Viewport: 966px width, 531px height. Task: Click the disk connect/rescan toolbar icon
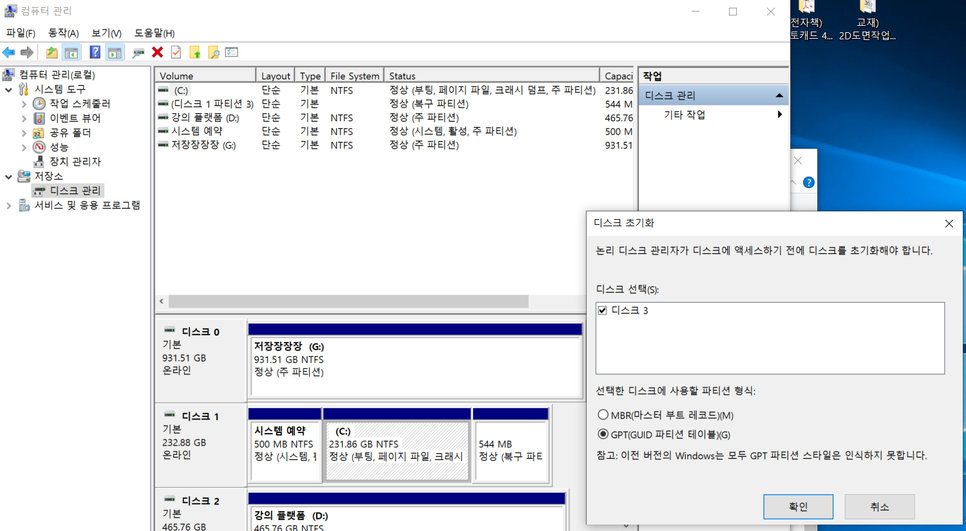point(139,53)
